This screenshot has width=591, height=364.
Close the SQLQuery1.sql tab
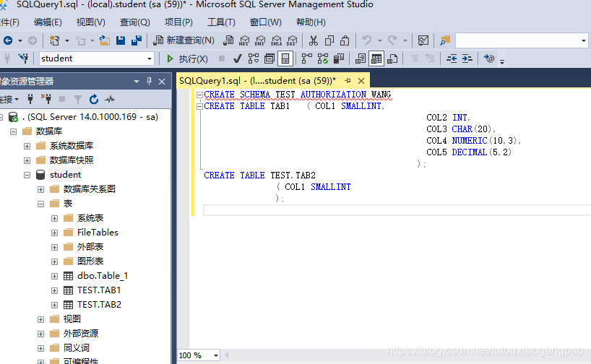tap(361, 81)
